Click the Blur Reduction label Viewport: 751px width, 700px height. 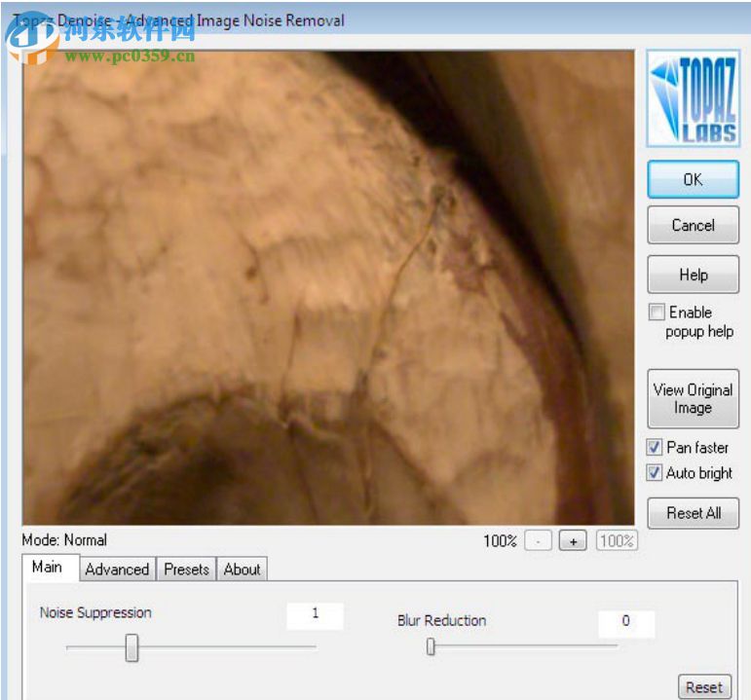(441, 620)
